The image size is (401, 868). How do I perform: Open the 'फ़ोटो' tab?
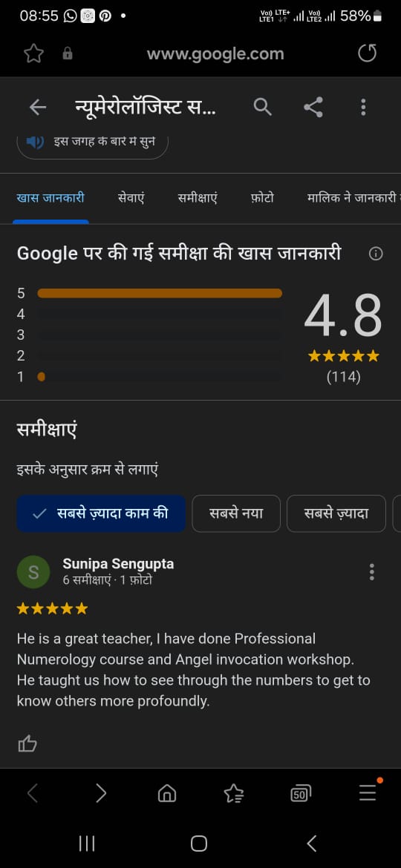[262, 197]
